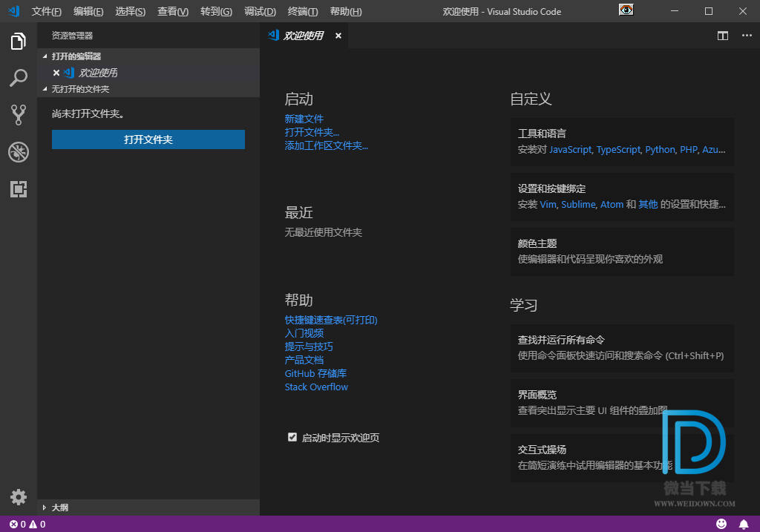760x532 pixels.
Task: Click the Atom keybinding link
Action: tap(612, 205)
